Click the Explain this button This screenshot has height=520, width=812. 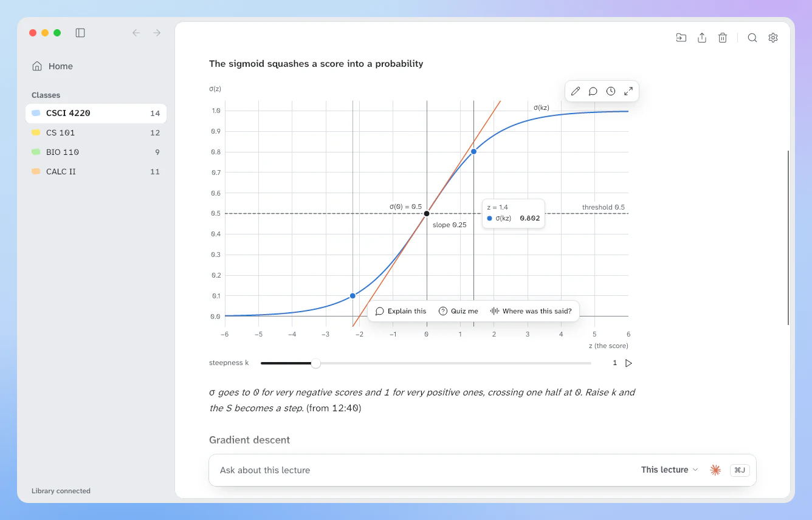[401, 311]
